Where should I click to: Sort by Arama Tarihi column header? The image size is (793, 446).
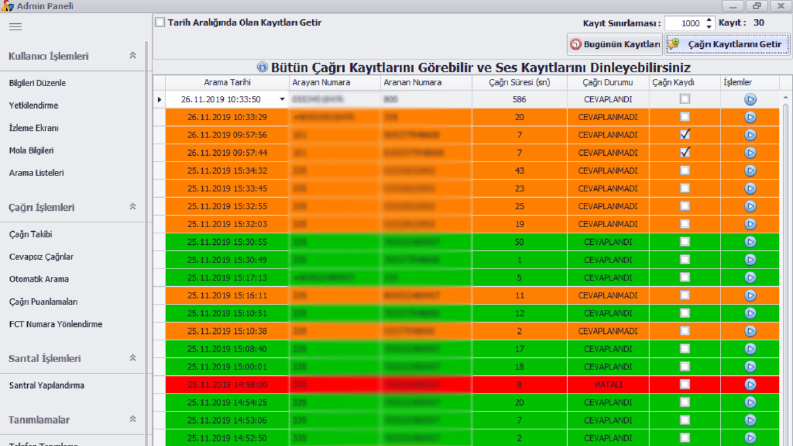point(227,82)
